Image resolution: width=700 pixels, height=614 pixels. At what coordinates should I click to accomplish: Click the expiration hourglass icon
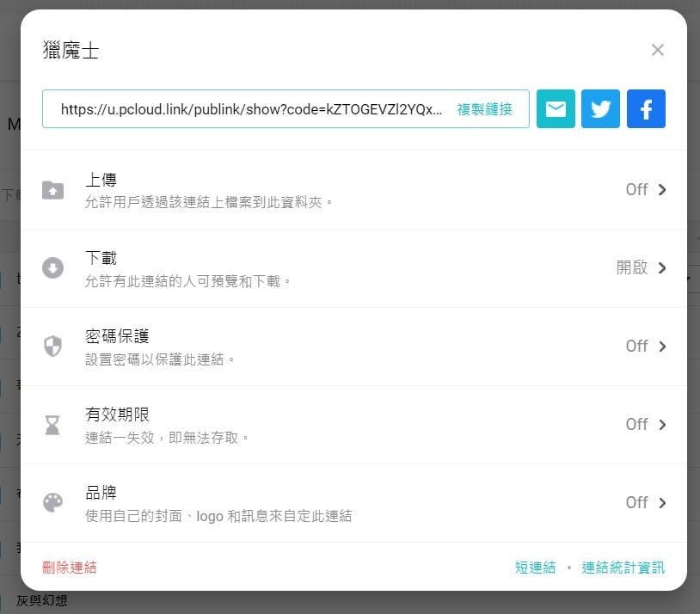53,425
